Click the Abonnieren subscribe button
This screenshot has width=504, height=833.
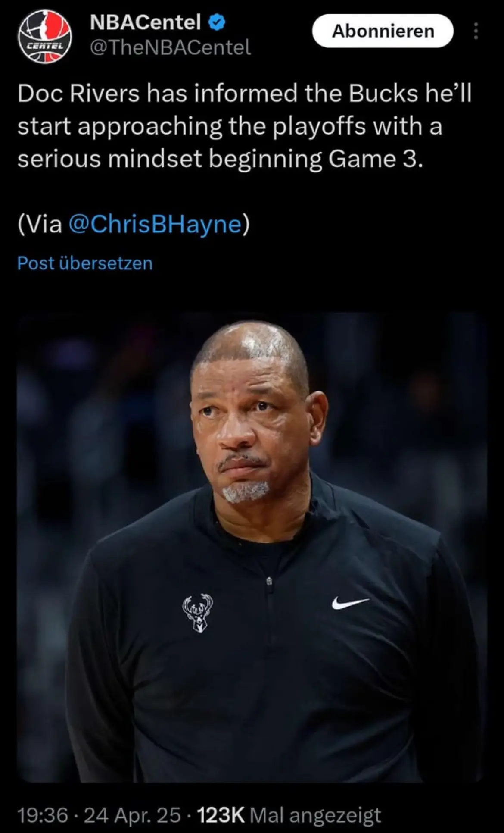(x=383, y=31)
